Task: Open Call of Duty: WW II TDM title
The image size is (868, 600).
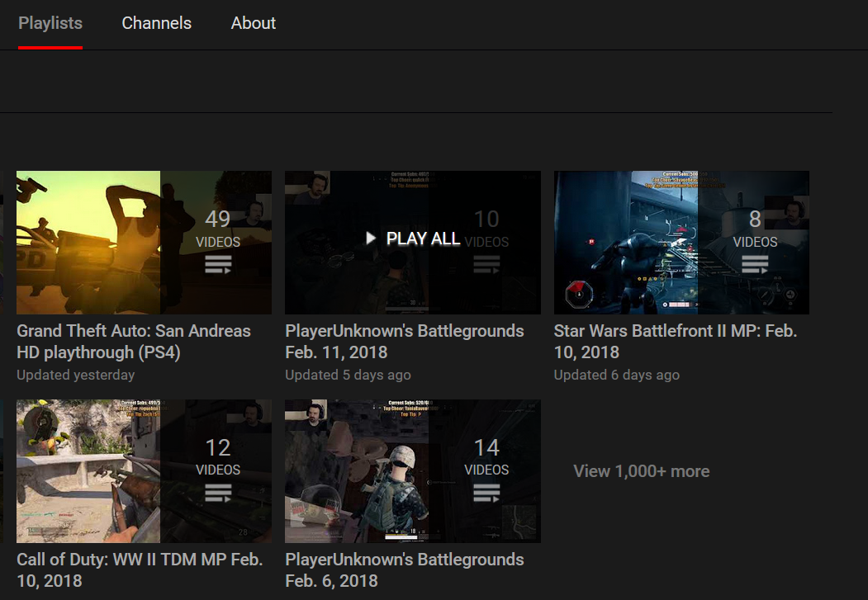Action: (140, 569)
